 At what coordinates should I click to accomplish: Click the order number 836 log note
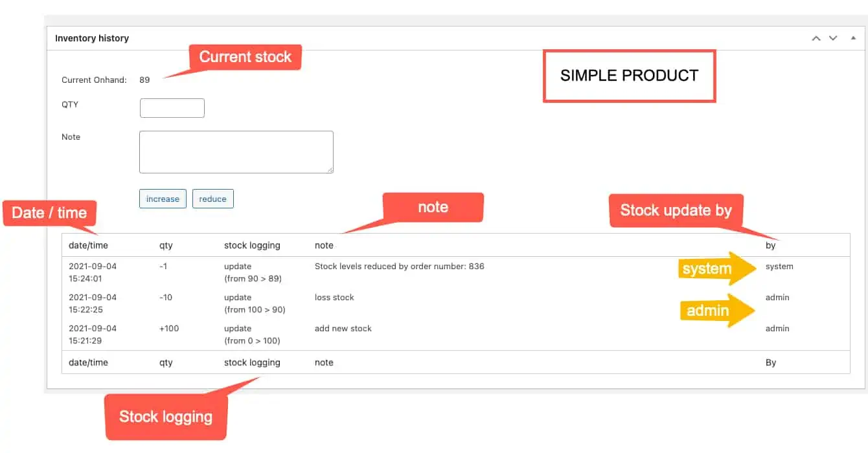399,266
